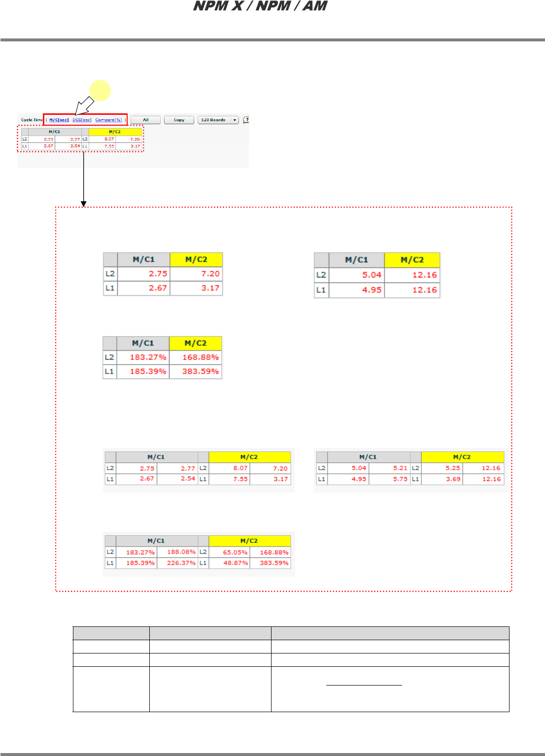Select the Cycle Time label

tap(32, 120)
